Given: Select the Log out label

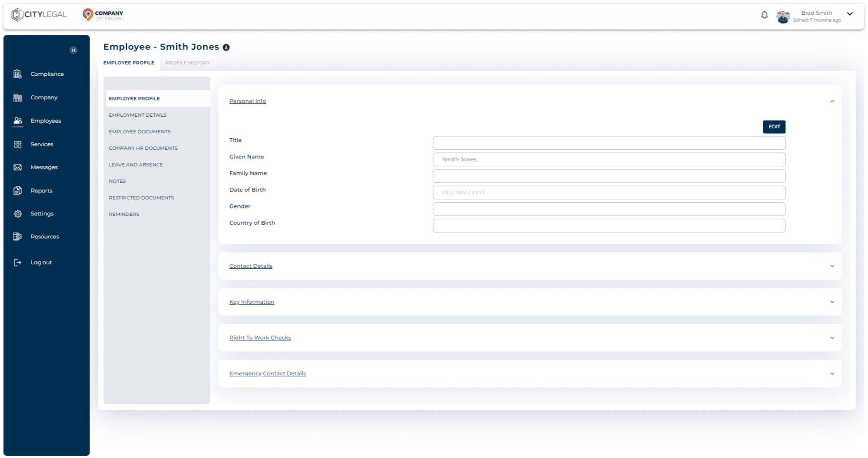Looking at the screenshot, I should click(41, 262).
